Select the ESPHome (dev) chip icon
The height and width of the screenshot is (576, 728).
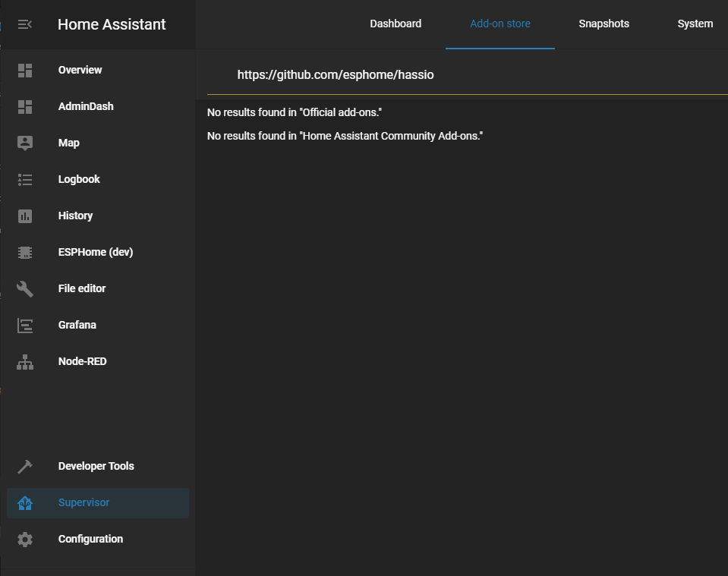[x=25, y=252]
